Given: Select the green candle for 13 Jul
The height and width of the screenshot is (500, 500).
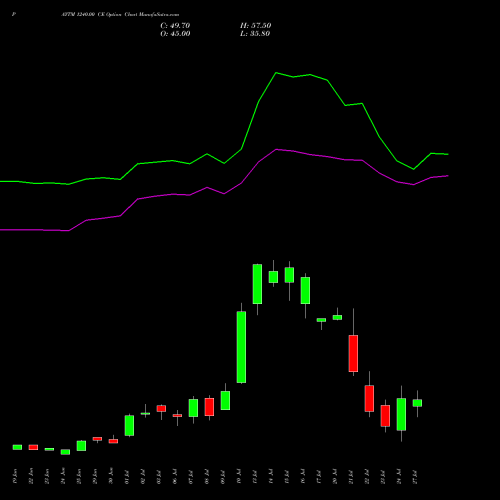Looking at the screenshot, I should click(x=257, y=284).
